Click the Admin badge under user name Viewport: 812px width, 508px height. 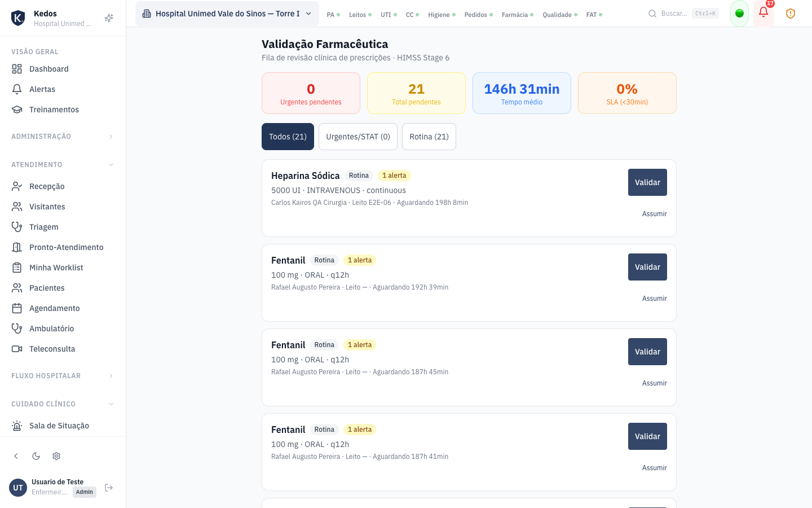85,492
